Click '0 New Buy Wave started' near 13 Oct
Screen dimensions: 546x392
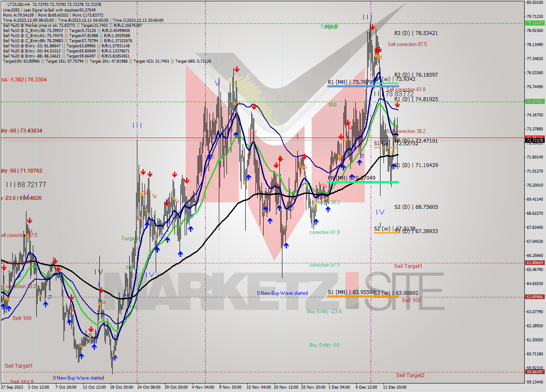[x=78, y=378]
